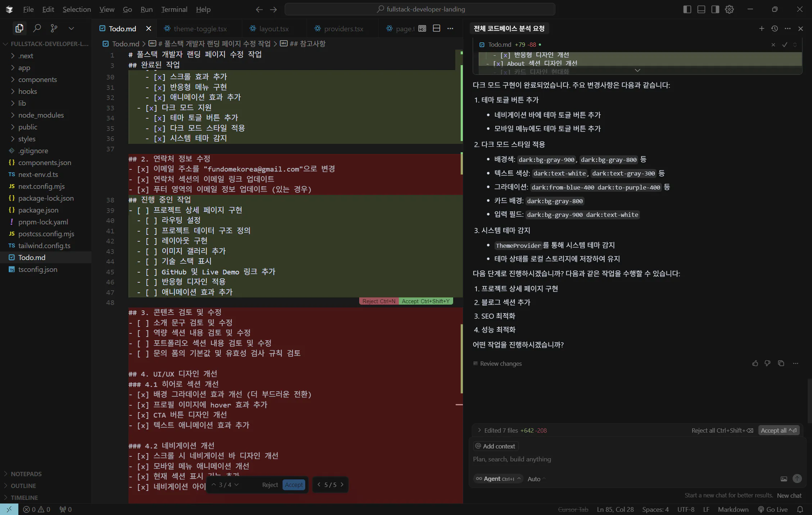Viewport: 812px width, 515px height.
Task: Open the File menu
Action: click(x=28, y=9)
